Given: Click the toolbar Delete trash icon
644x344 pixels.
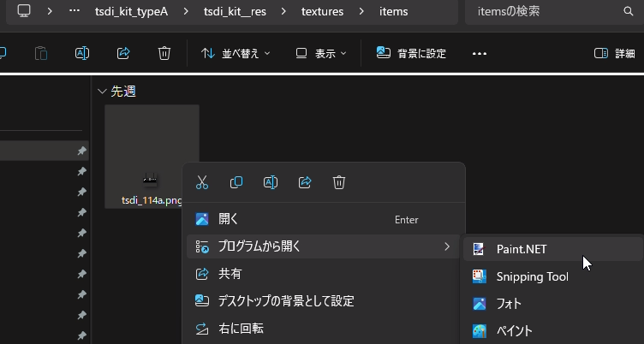Looking at the screenshot, I should (164, 53).
